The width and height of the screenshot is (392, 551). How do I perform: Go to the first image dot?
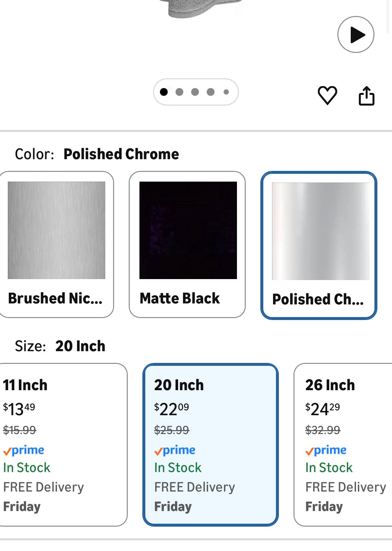[x=164, y=92]
